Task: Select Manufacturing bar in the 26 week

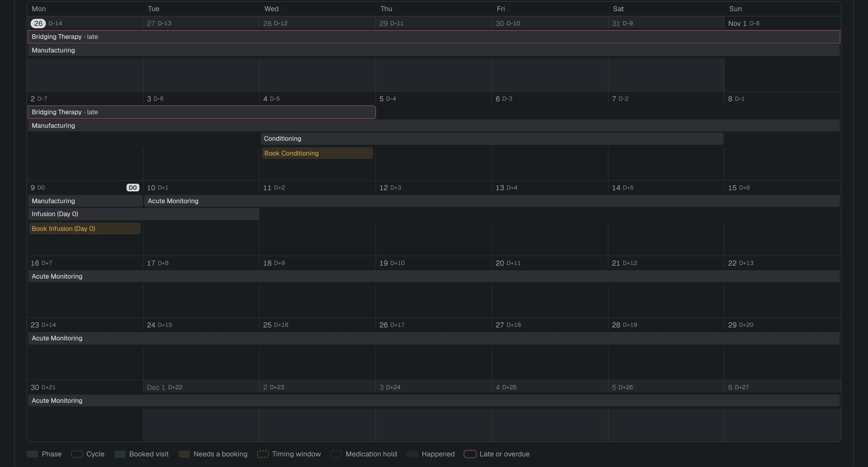Action: pyautogui.click(x=434, y=50)
